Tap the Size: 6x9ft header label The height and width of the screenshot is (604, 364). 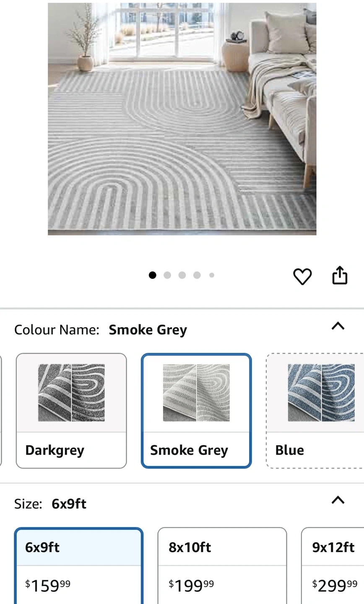[50, 504]
